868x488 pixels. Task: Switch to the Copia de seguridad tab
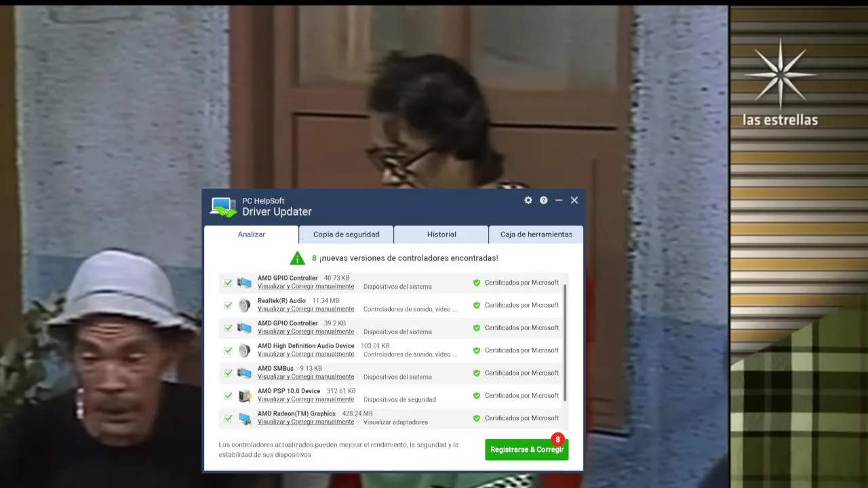point(347,235)
